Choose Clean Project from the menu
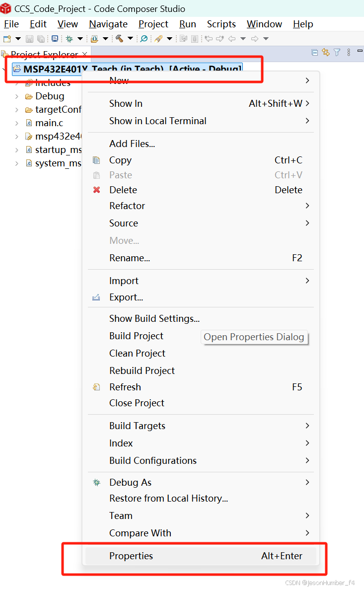Image resolution: width=364 pixels, height=589 pixels. click(137, 353)
